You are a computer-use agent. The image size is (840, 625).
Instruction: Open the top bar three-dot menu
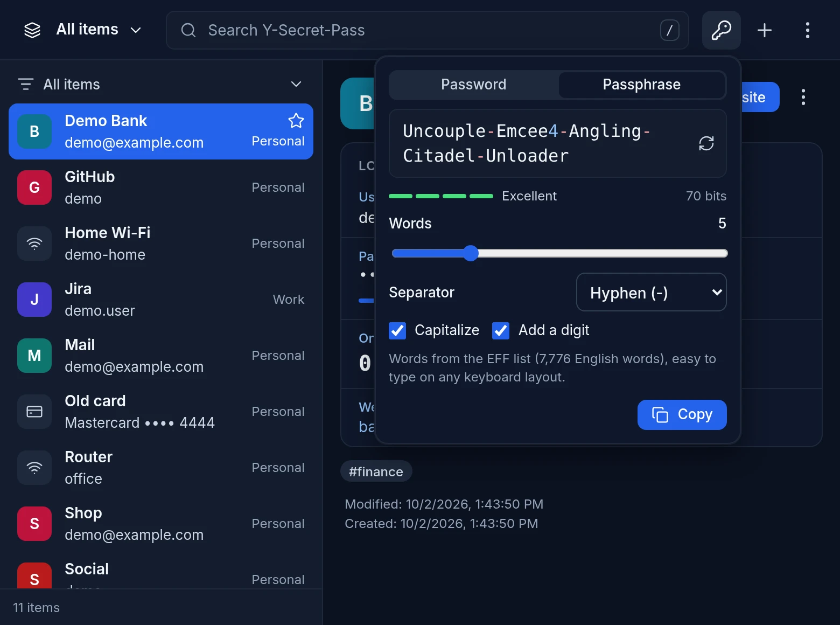pyautogui.click(x=808, y=30)
